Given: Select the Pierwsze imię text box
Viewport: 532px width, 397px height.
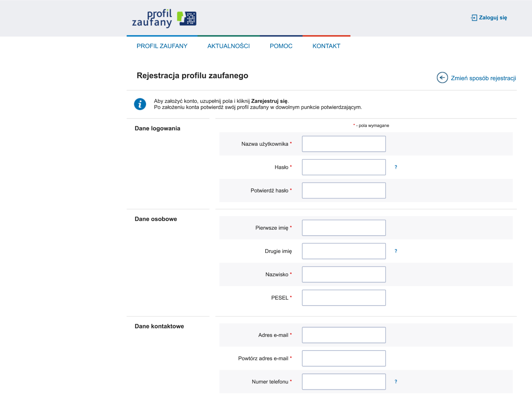Looking at the screenshot, I should [344, 228].
